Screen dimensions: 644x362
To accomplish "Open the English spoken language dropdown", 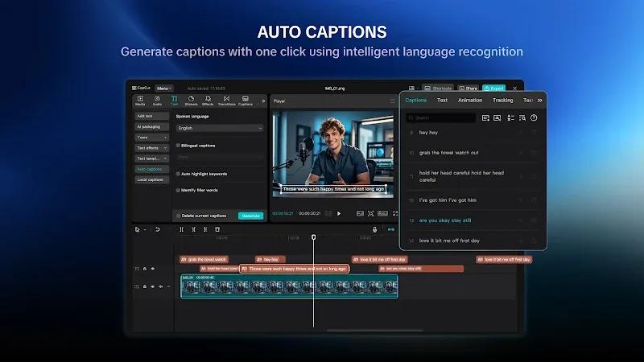I will tap(219, 128).
